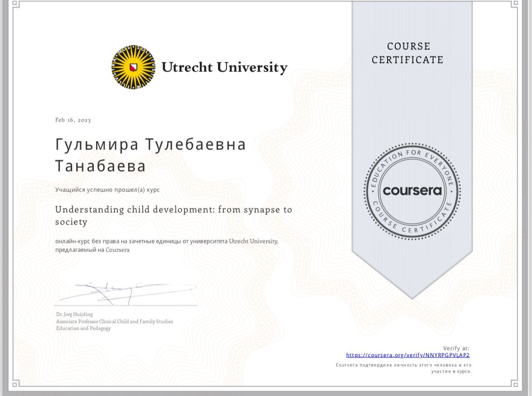Click the 'Utrecht University' heading text
The height and width of the screenshot is (396, 532).
coord(224,67)
